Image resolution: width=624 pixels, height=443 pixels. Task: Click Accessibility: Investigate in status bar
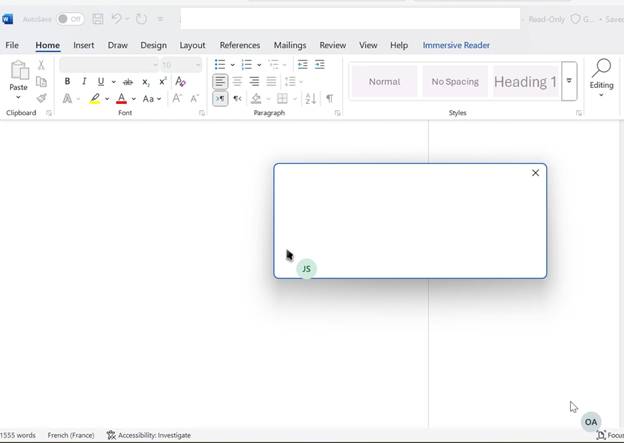(x=148, y=436)
